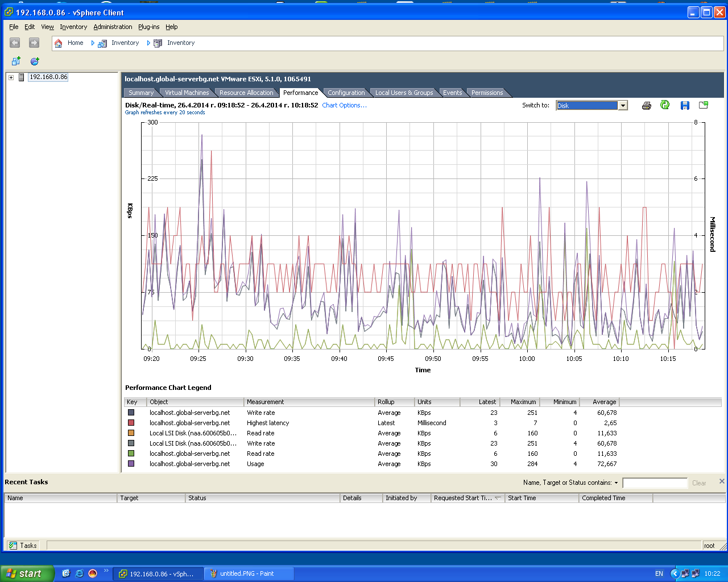Click the recent tasks filter input field
The height and width of the screenshot is (582, 728).
click(x=655, y=483)
